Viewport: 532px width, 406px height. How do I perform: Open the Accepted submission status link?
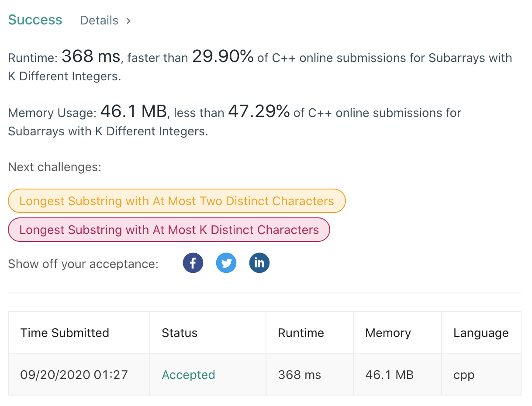coord(188,375)
